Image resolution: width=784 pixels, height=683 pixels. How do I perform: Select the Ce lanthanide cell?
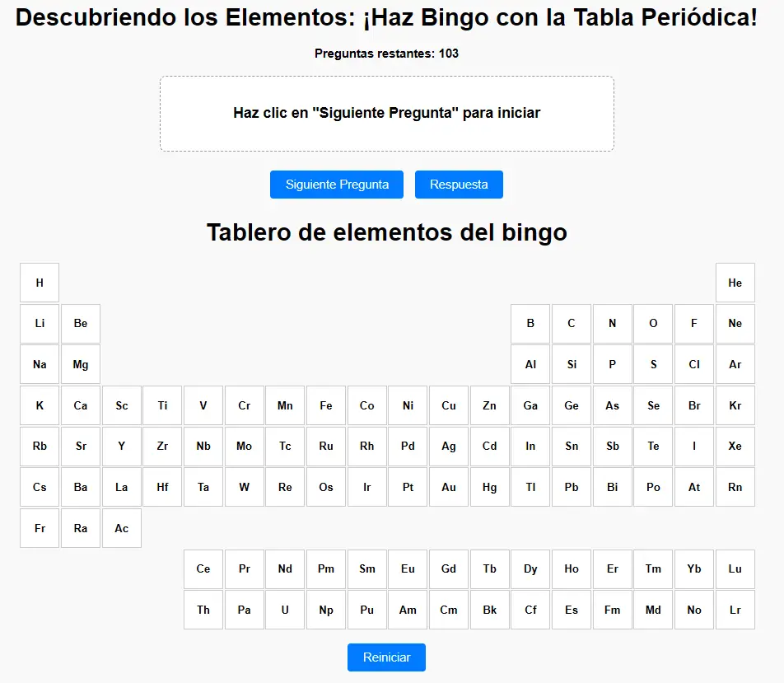click(x=203, y=568)
